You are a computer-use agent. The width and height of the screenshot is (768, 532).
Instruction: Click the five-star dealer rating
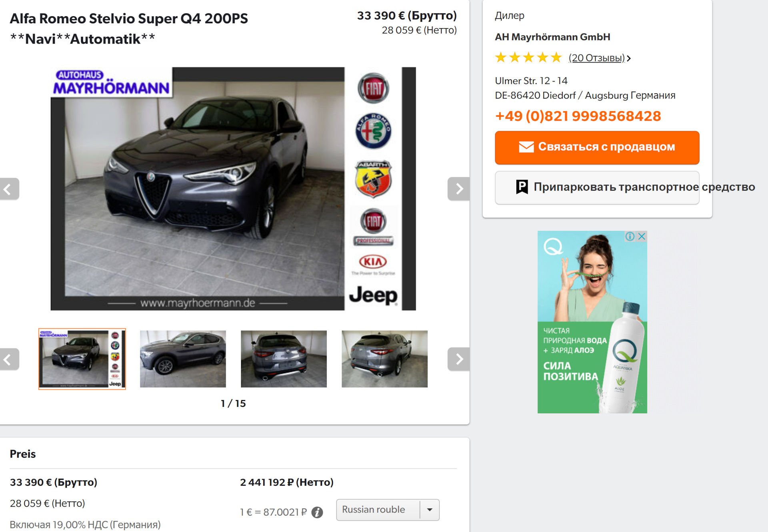point(528,58)
